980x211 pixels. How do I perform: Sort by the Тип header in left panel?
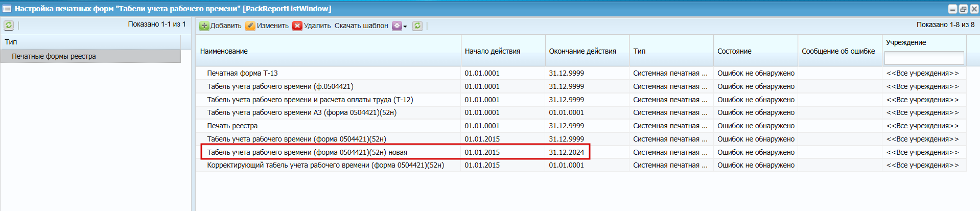coord(90,42)
